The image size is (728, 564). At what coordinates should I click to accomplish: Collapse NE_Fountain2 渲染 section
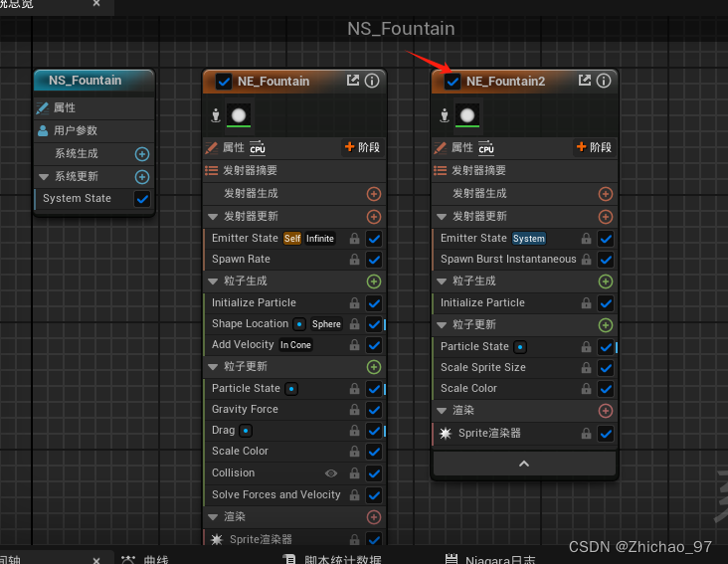442,411
